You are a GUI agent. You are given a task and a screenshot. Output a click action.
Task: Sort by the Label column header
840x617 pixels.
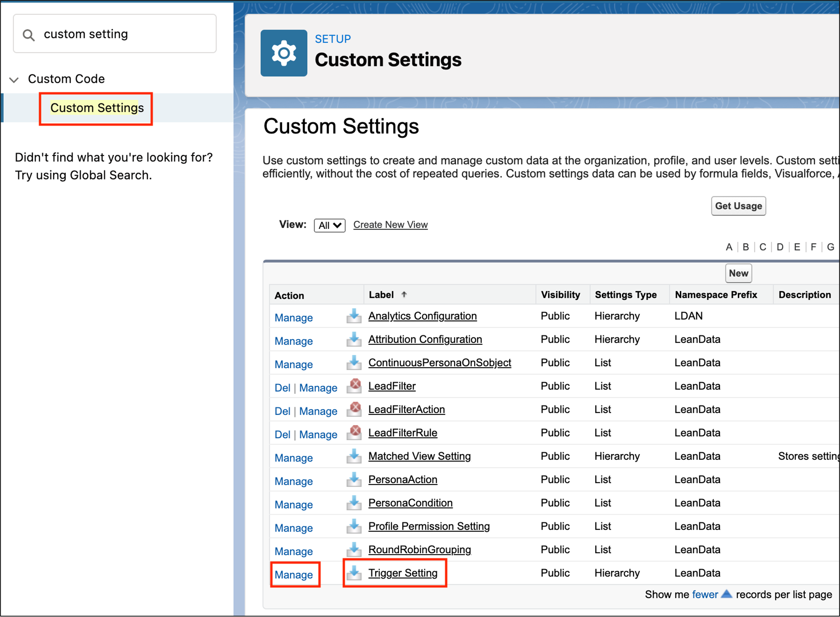coord(381,295)
